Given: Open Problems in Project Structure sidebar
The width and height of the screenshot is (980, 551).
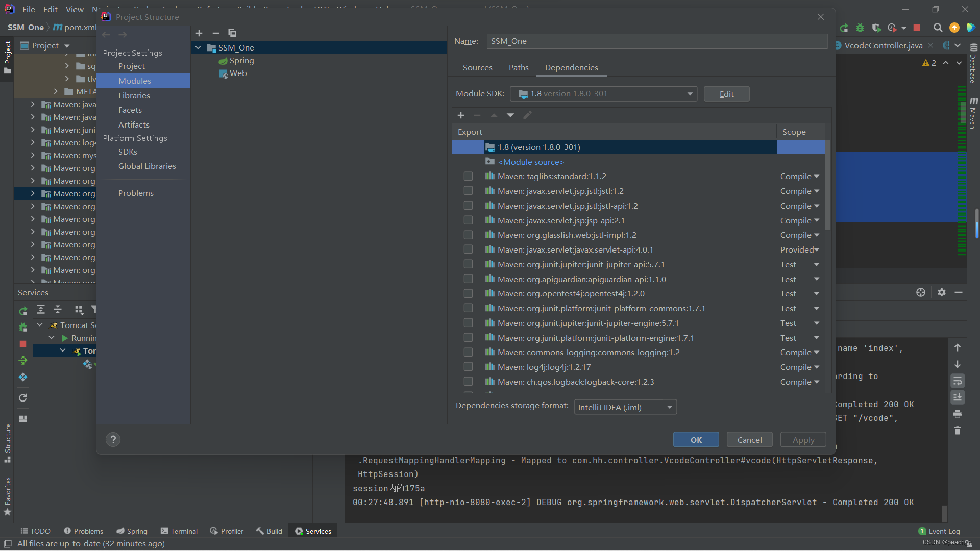Looking at the screenshot, I should click(136, 193).
